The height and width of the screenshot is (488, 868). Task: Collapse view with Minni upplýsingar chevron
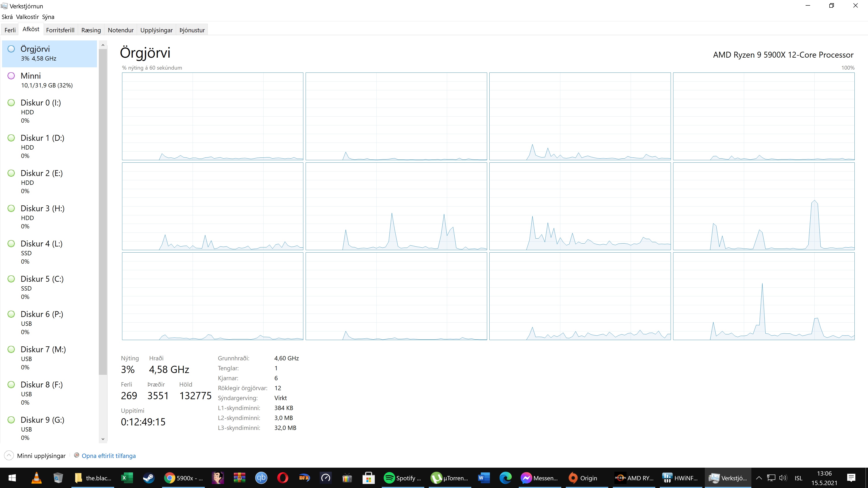[9, 456]
